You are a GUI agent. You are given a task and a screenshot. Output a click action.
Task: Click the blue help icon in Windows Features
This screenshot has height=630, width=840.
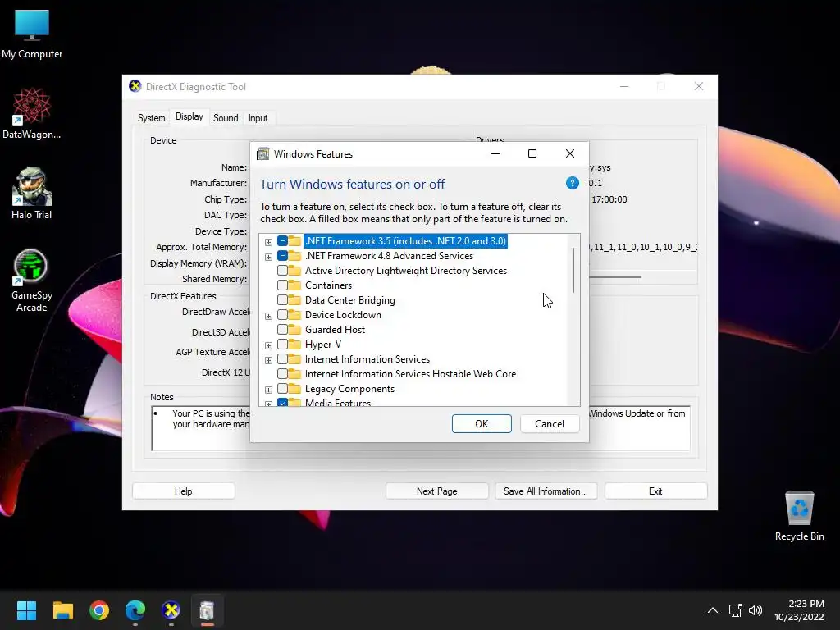(572, 183)
